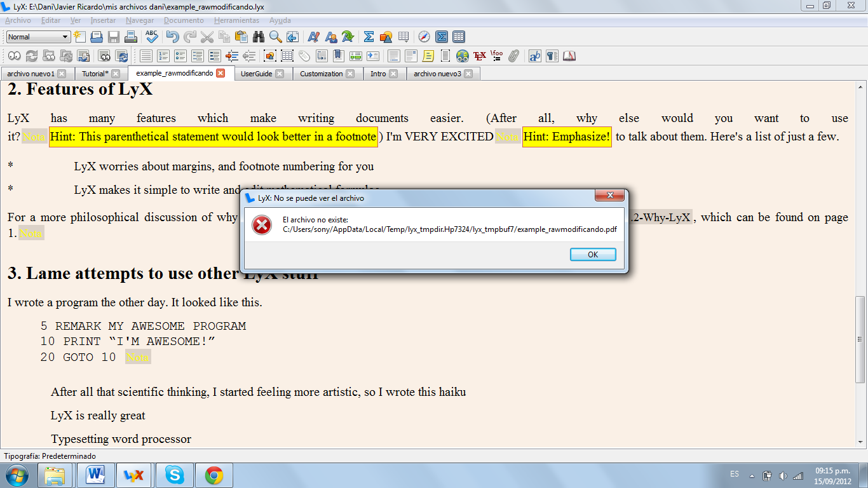Click the new document icon
Screen dimensions: 868x488
pos(79,37)
